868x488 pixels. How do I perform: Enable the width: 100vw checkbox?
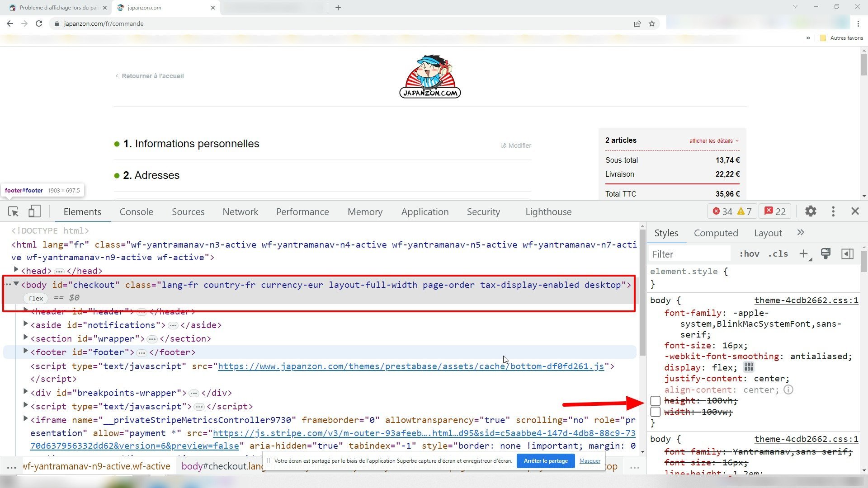click(x=655, y=412)
